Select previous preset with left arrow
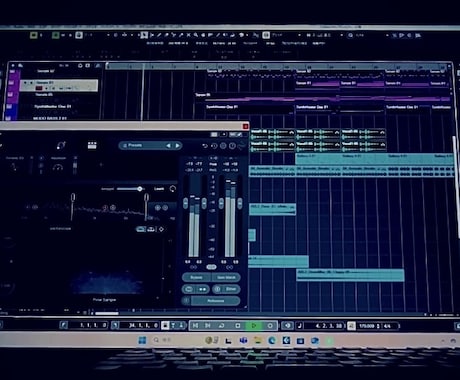This screenshot has width=460, height=380. 168,146
